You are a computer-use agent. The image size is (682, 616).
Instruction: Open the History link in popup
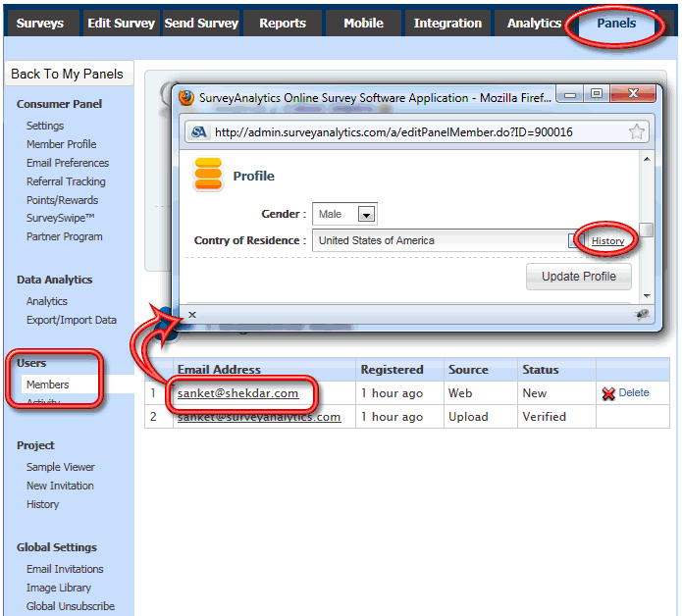(x=607, y=241)
